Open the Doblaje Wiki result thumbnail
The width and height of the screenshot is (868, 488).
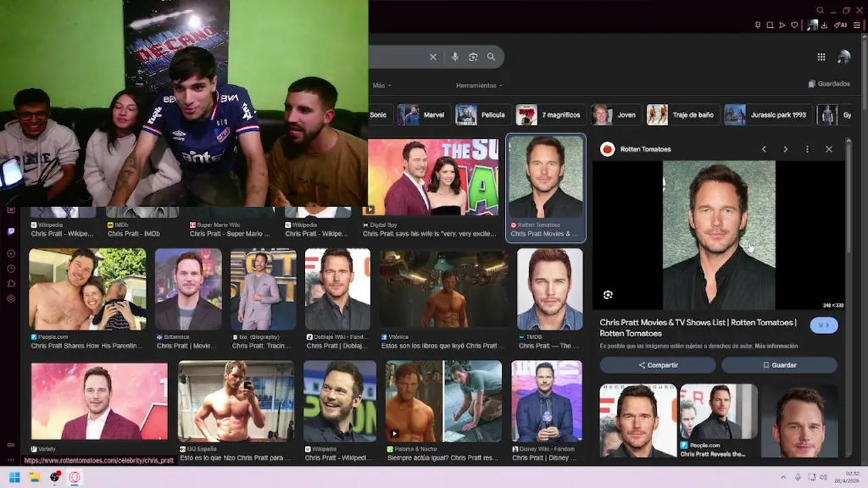click(338, 289)
